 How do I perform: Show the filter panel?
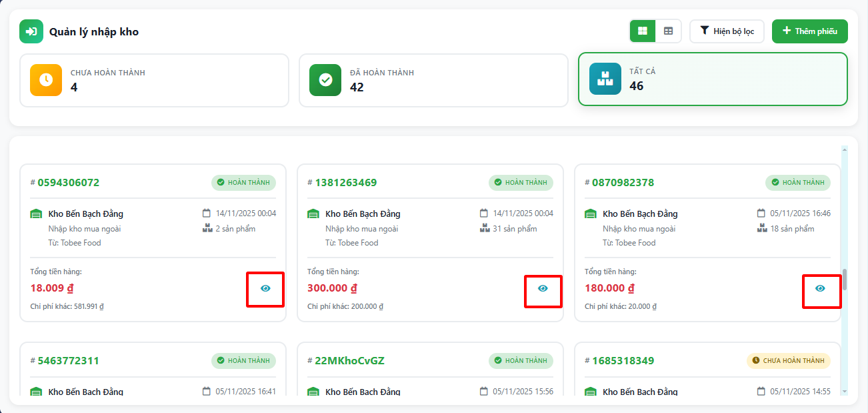727,31
